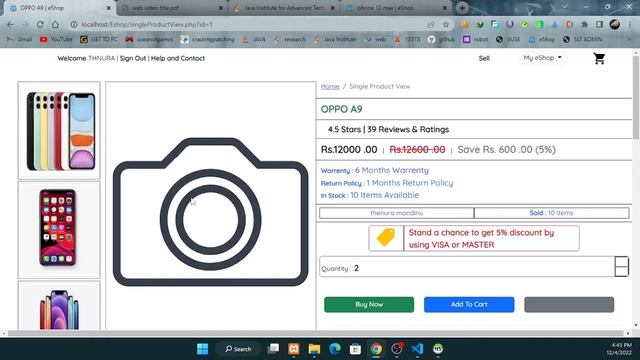Click the grey button beside Add To Cart
Viewport: 640px width, 360px height.
pyautogui.click(x=569, y=304)
